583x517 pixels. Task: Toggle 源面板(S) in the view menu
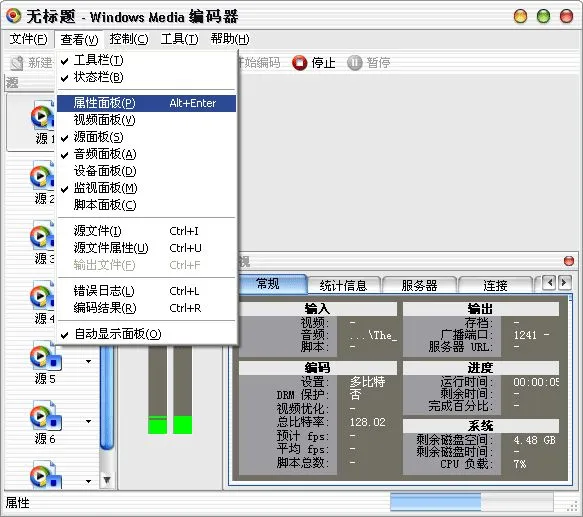(x=146, y=137)
